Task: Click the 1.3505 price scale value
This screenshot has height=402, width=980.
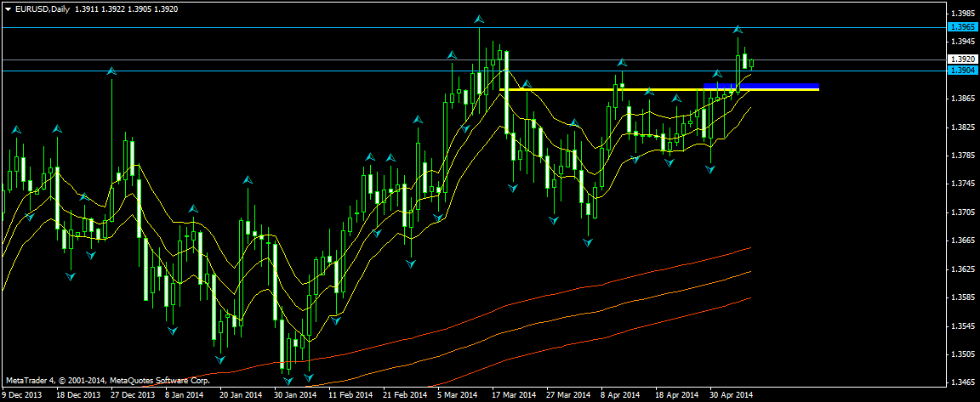Action: click(x=962, y=354)
